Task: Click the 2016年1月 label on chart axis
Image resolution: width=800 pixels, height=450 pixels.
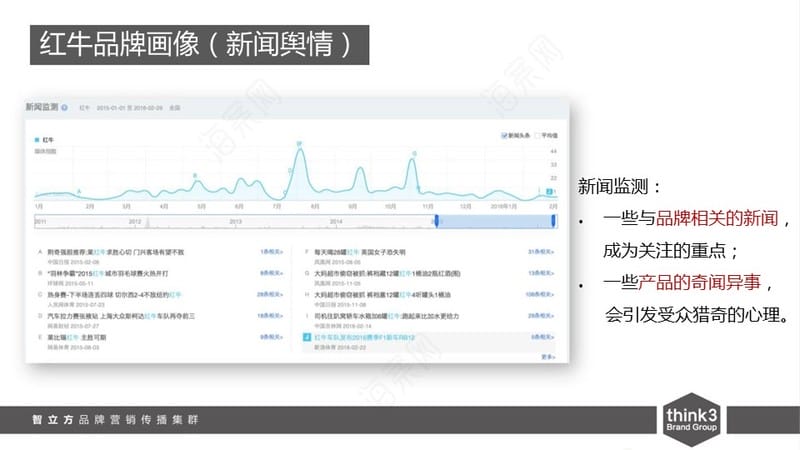Action: pyautogui.click(x=504, y=207)
